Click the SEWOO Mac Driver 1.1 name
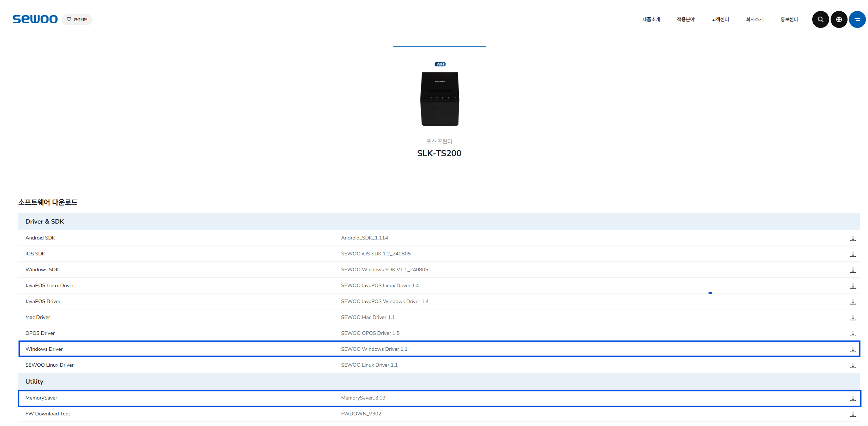Screen dimensions: 868x426 click(368, 317)
